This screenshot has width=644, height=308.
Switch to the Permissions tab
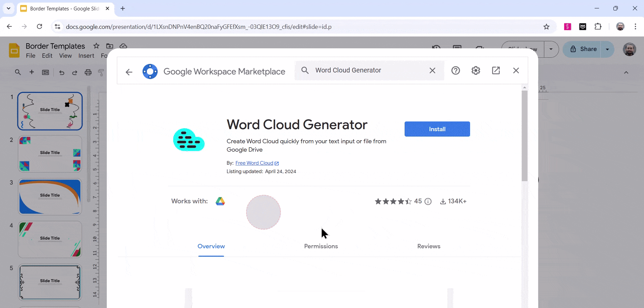[x=321, y=246]
